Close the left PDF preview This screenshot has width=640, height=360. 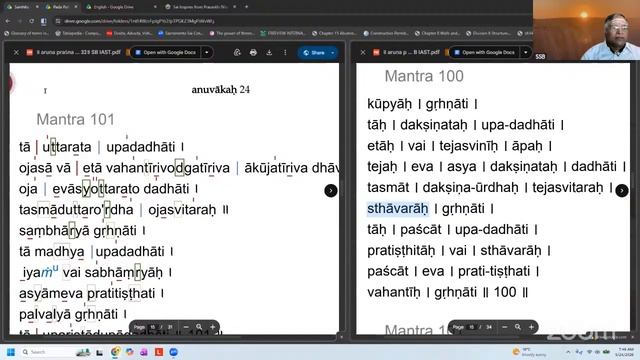point(16,52)
